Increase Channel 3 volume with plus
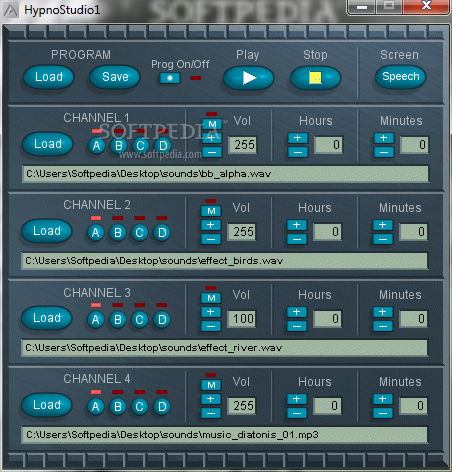Image resolution: width=452 pixels, height=472 pixels. pyautogui.click(x=211, y=312)
